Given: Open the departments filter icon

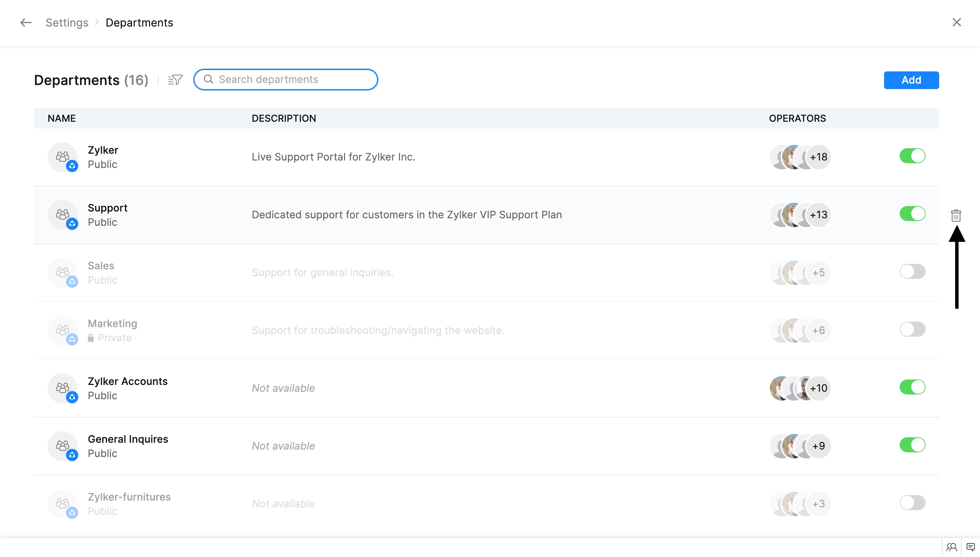Looking at the screenshot, I should pos(175,80).
